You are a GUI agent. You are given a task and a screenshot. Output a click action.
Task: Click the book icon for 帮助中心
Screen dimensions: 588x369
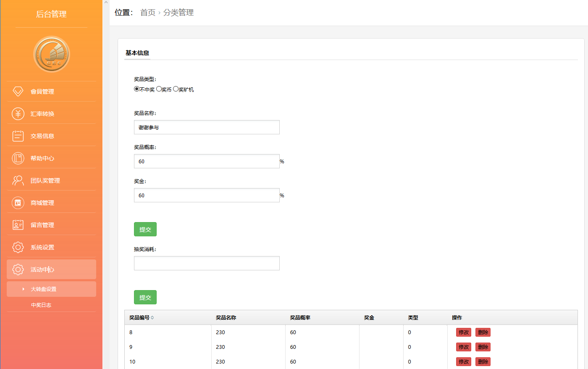(18, 158)
